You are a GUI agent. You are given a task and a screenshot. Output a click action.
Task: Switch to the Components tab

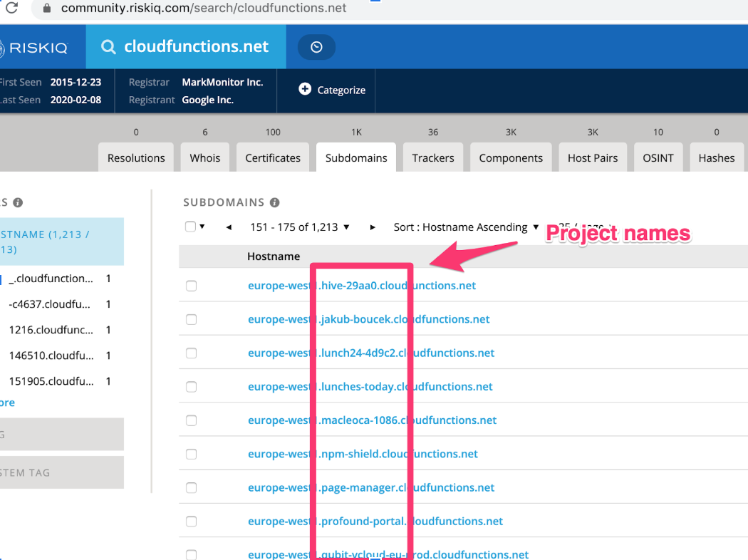(x=511, y=157)
